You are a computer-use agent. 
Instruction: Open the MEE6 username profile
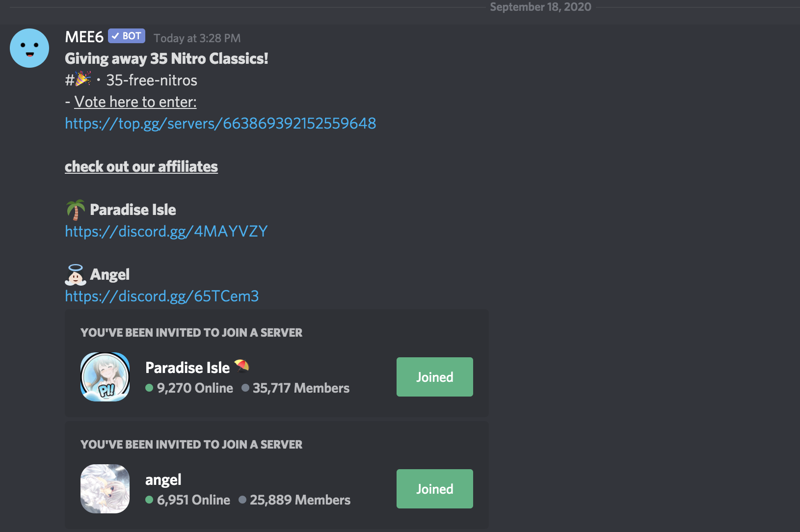pyautogui.click(x=84, y=37)
